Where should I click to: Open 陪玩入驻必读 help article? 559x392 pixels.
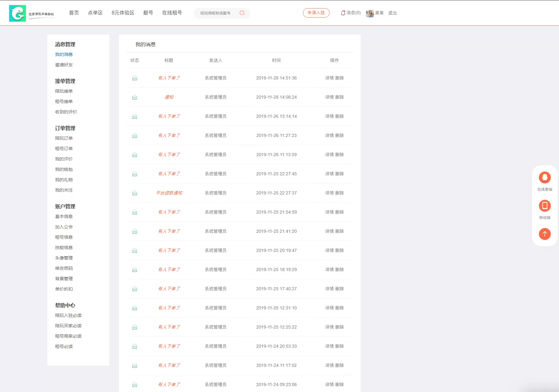point(68,315)
